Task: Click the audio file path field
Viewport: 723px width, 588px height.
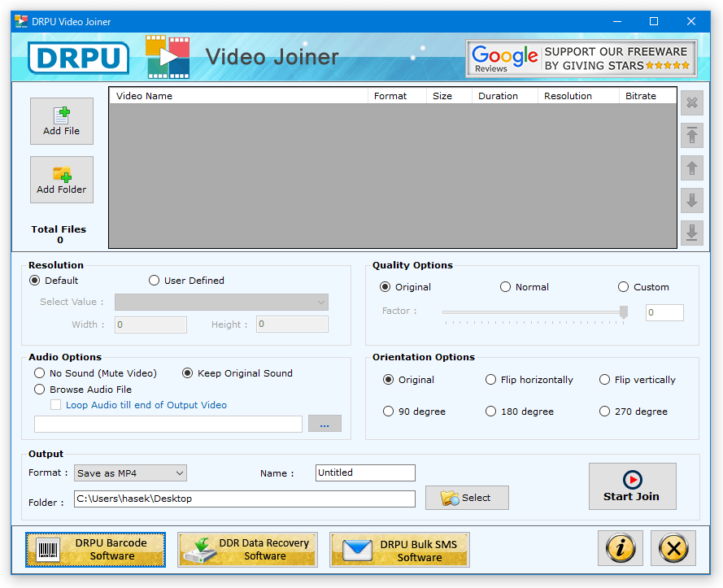Action: point(168,424)
